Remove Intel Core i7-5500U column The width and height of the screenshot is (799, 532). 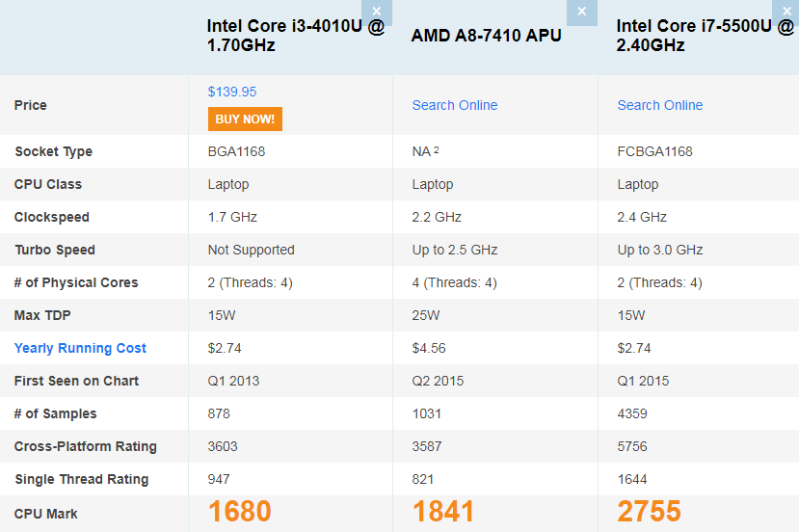(x=786, y=12)
